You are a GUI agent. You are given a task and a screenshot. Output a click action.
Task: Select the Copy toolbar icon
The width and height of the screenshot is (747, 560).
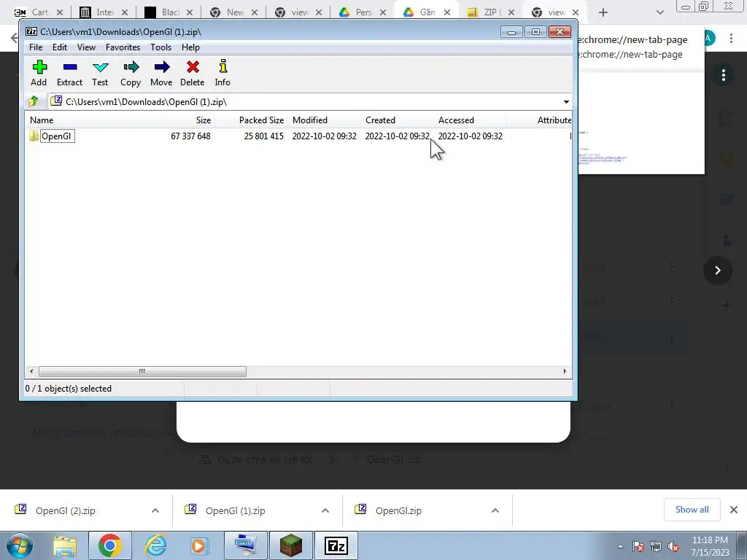coord(131,73)
